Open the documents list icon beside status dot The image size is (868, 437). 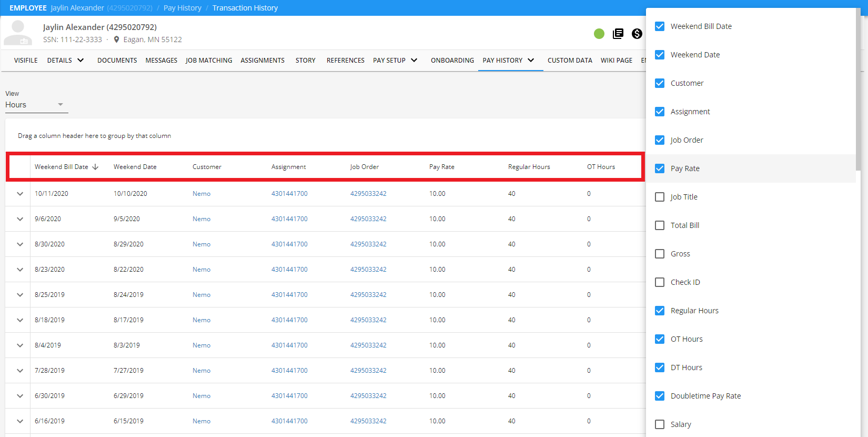(618, 34)
